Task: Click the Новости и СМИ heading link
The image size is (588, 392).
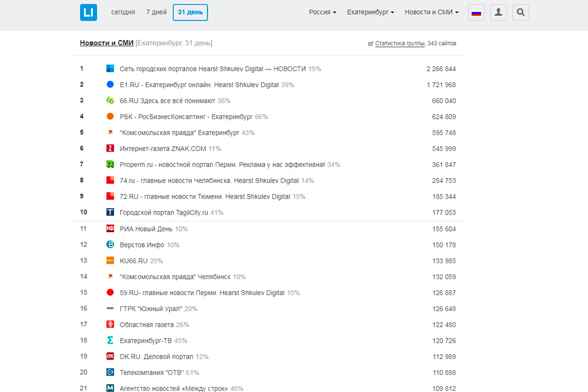Action: coord(106,43)
